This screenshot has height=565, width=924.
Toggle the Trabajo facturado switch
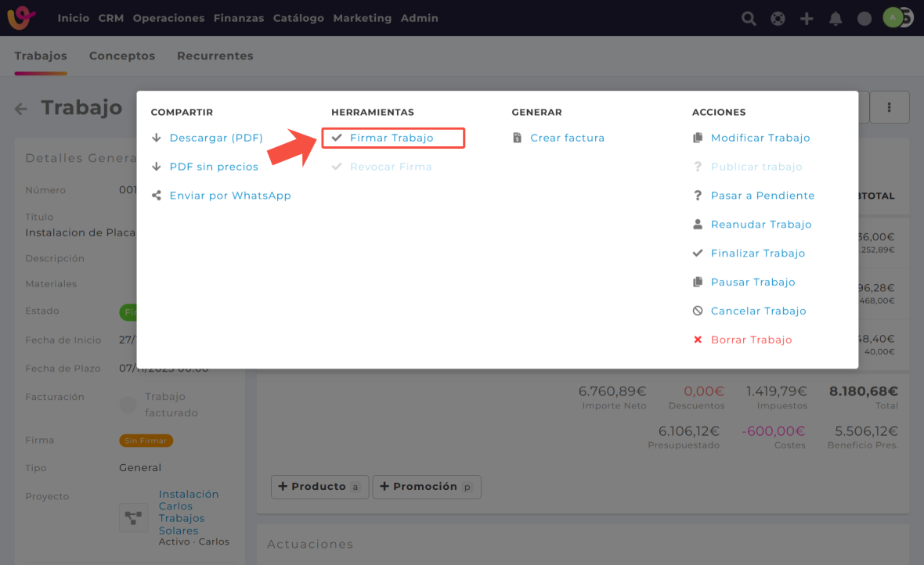[x=128, y=405]
